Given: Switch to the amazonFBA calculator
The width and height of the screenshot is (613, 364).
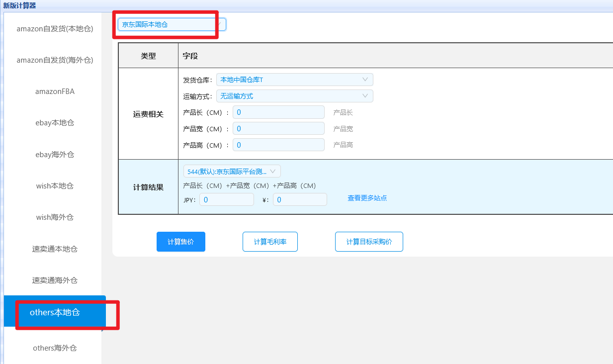Looking at the screenshot, I should click(55, 91).
